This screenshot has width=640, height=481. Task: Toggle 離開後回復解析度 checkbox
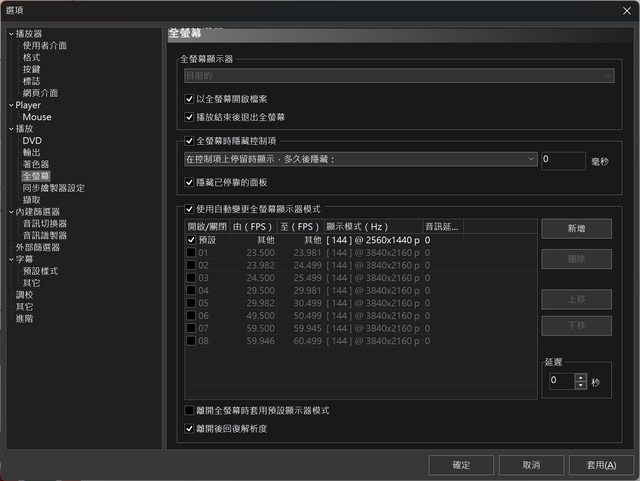(x=190, y=428)
